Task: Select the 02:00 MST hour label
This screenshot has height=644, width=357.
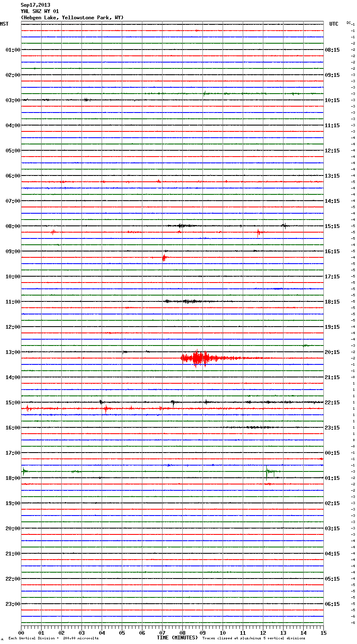Action: point(13,75)
